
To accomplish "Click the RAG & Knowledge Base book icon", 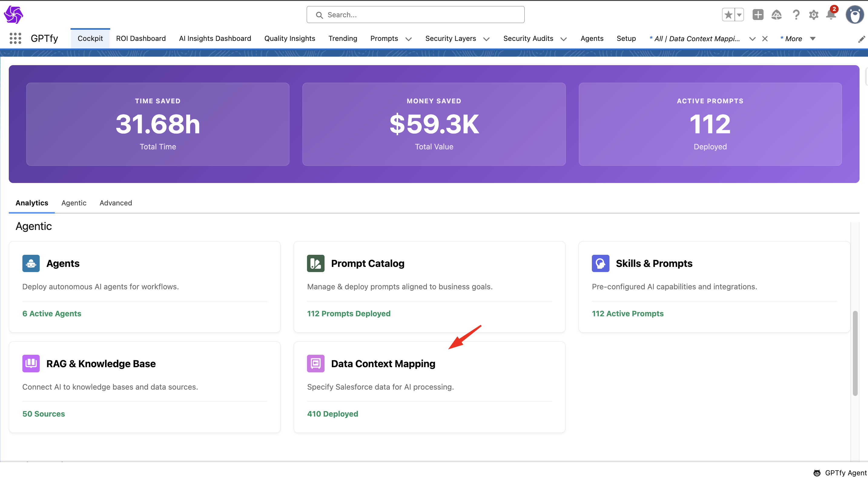I will tap(31, 363).
